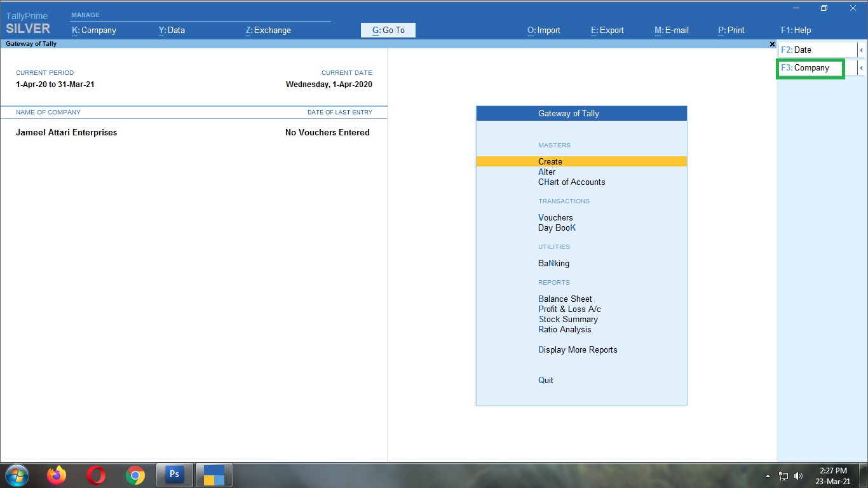Viewport: 868px width, 488px height.
Task: Launch Opera from the taskbar
Action: tap(96, 475)
